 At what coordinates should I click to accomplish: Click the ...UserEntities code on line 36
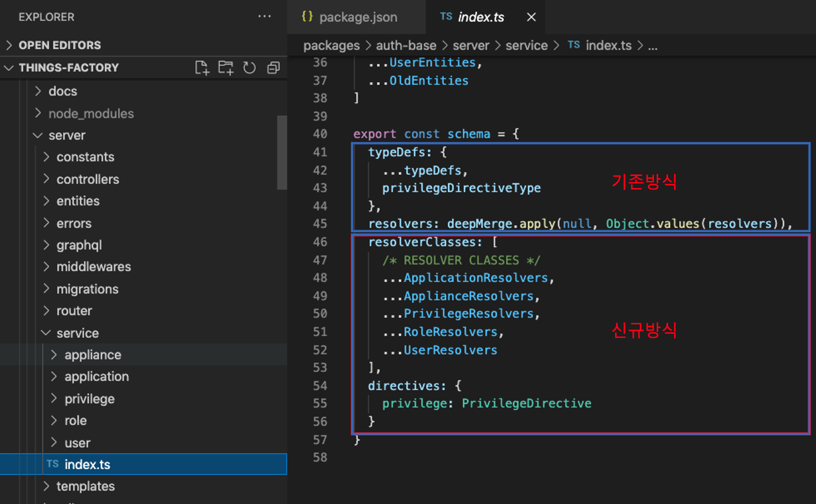(425, 63)
